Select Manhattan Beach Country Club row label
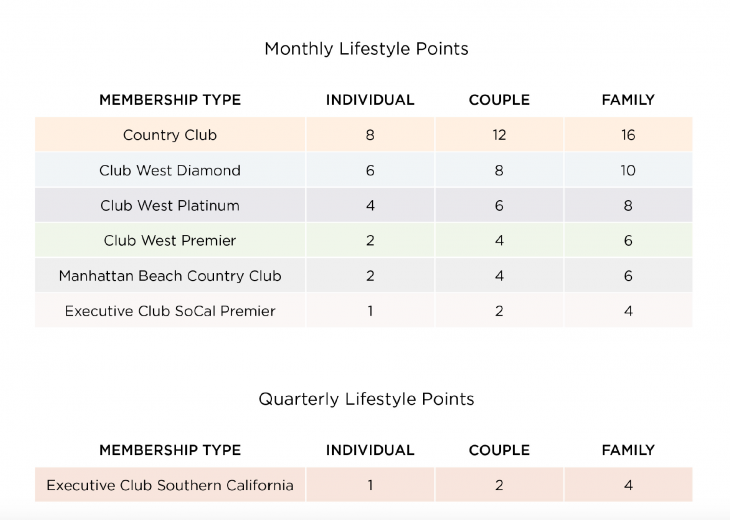730x520 pixels. tap(170, 276)
